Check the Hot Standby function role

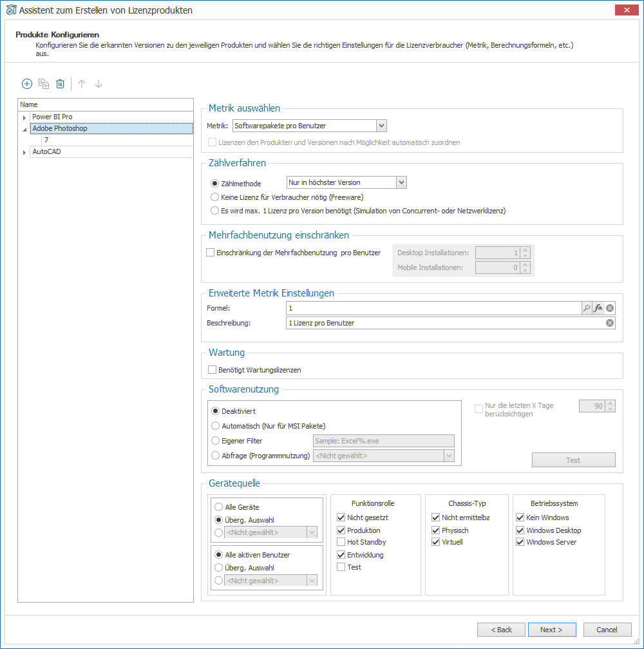tap(341, 542)
